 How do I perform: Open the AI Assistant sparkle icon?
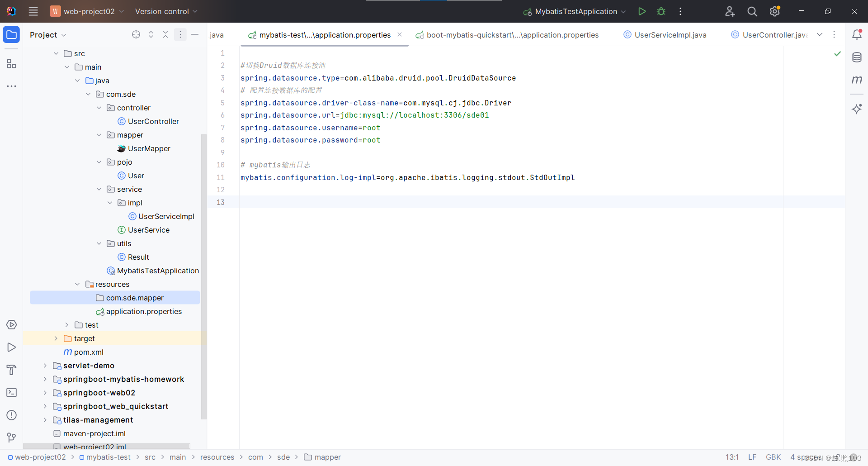[x=857, y=109]
